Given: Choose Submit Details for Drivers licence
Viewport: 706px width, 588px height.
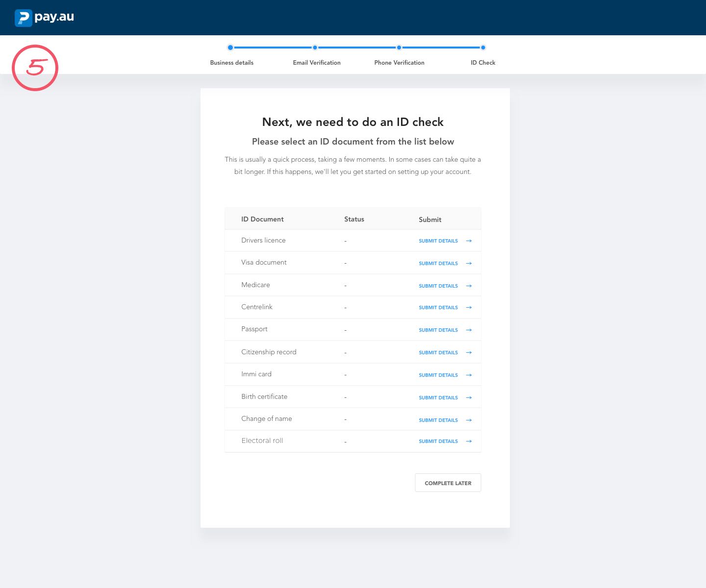Looking at the screenshot, I should [438, 241].
